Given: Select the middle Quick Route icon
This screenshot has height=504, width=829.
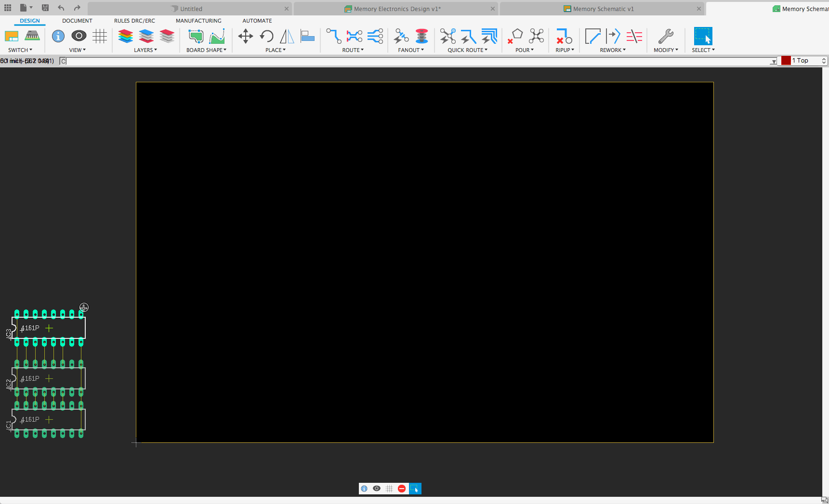Looking at the screenshot, I should 469,36.
